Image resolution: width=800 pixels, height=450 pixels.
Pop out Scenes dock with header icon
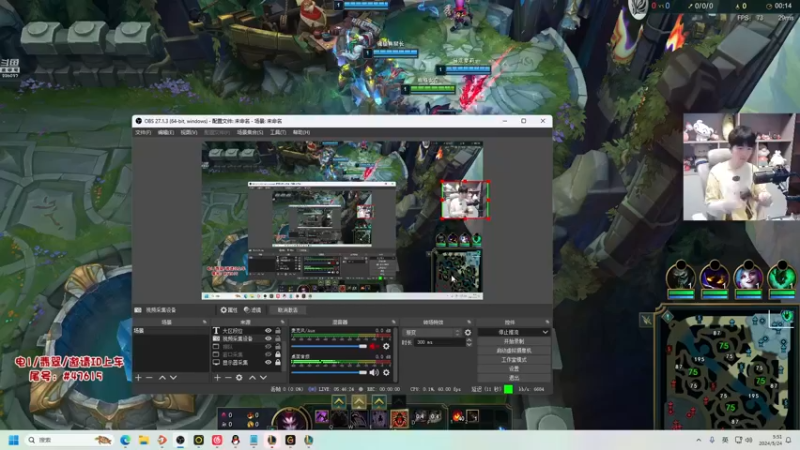point(205,322)
